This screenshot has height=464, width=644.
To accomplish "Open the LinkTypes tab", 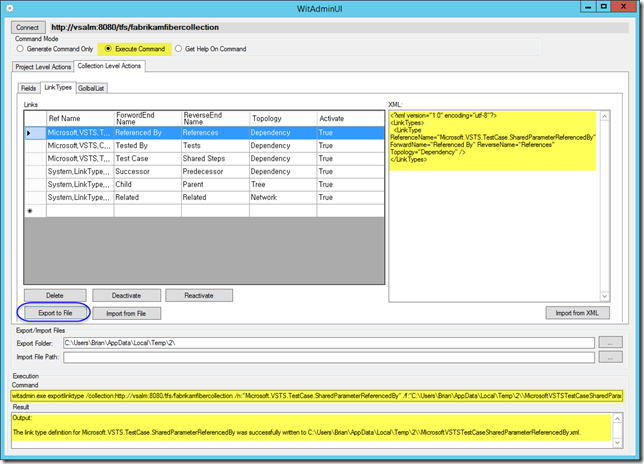I will click(58, 87).
